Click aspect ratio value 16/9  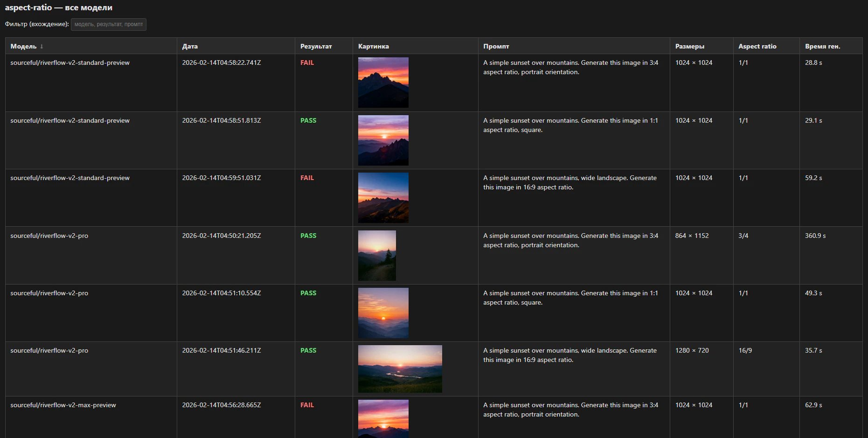745,350
